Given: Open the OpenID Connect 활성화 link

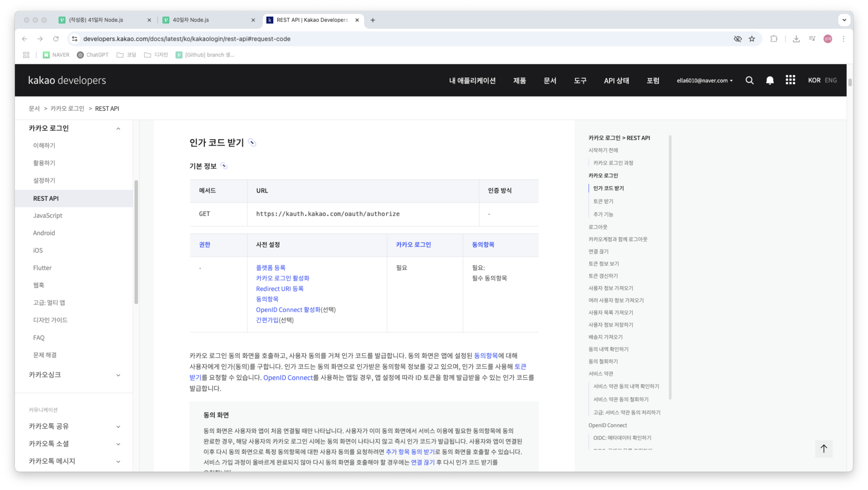Looking at the screenshot, I should click(288, 310).
